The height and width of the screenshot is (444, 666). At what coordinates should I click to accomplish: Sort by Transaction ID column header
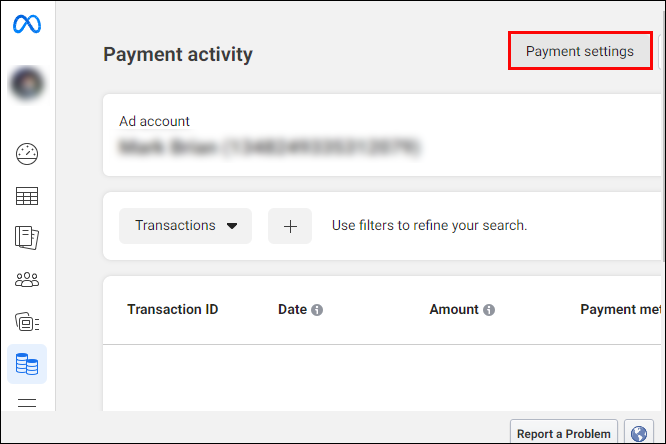click(x=172, y=309)
